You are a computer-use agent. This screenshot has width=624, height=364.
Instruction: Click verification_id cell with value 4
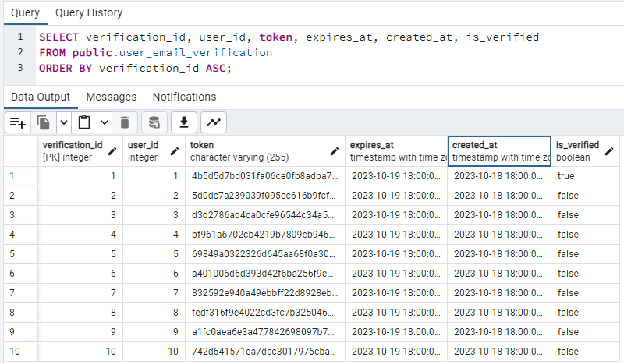80,235
